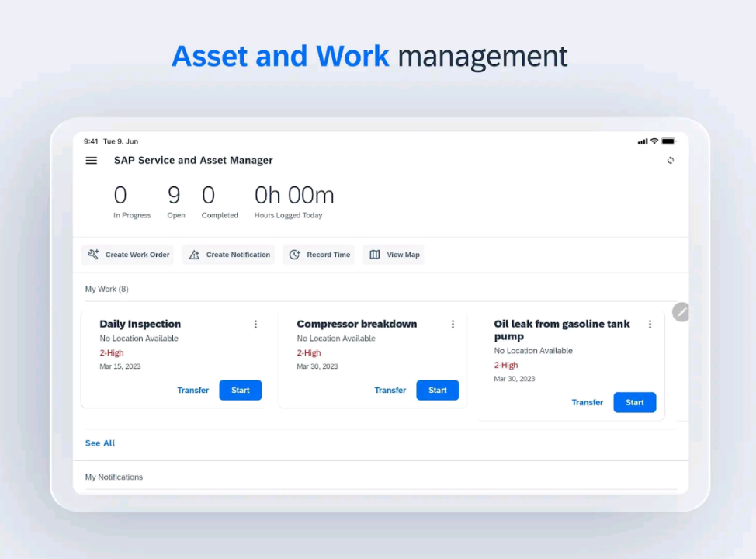Click the Mar 30, 2023 date on Compressor breakdown
Image resolution: width=756 pixels, height=559 pixels.
(317, 366)
